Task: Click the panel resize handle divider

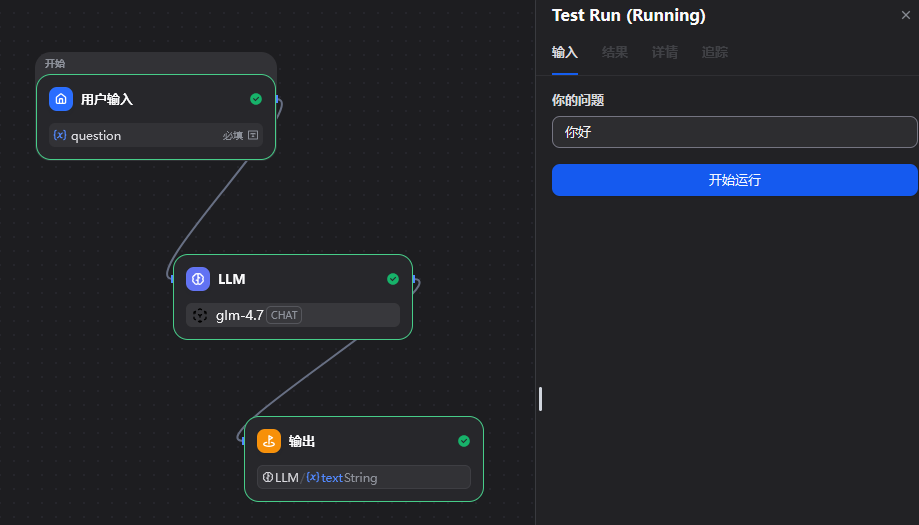Action: (540, 399)
